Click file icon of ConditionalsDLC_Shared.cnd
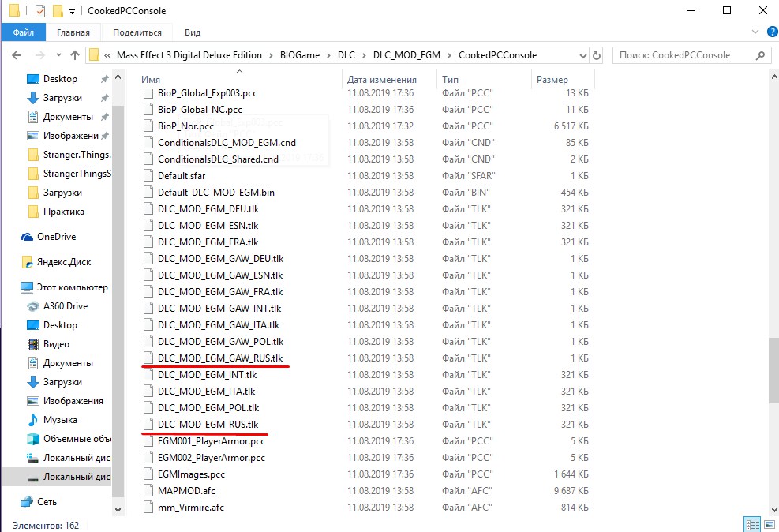The height and width of the screenshot is (532, 779). [148, 159]
